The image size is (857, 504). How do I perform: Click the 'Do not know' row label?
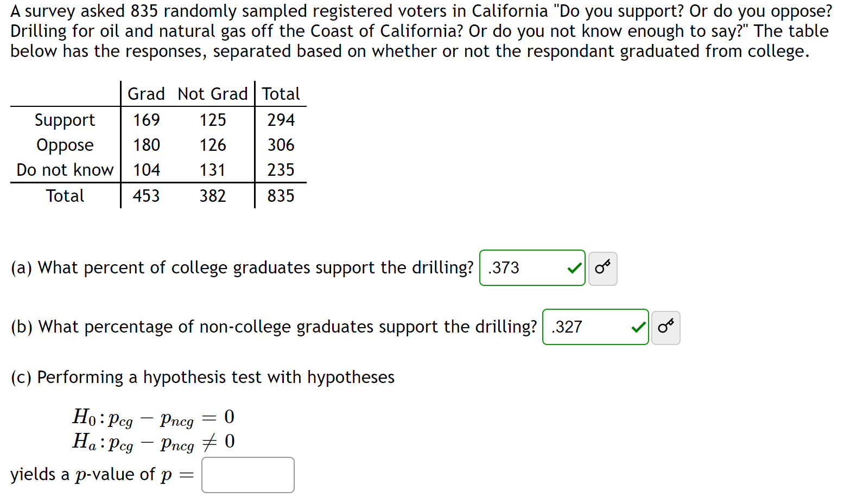coord(64,169)
